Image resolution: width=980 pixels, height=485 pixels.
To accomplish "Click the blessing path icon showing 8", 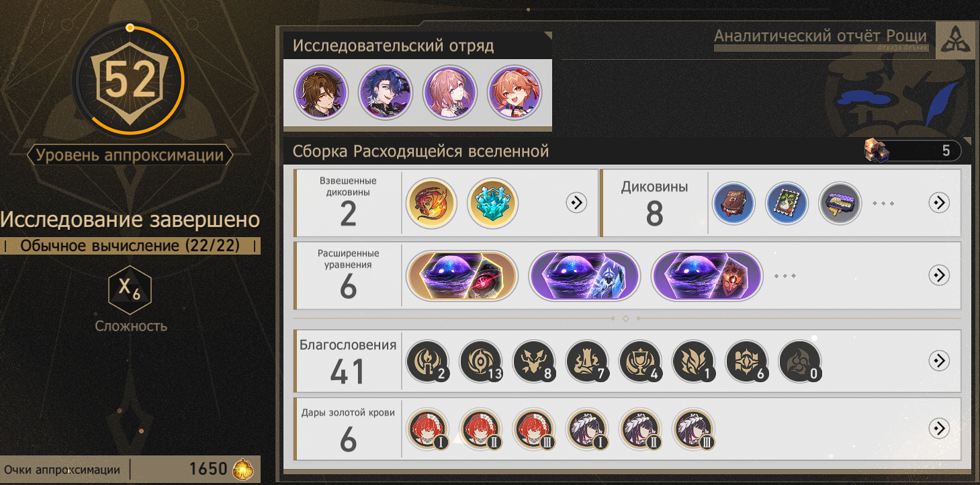I will [534, 361].
